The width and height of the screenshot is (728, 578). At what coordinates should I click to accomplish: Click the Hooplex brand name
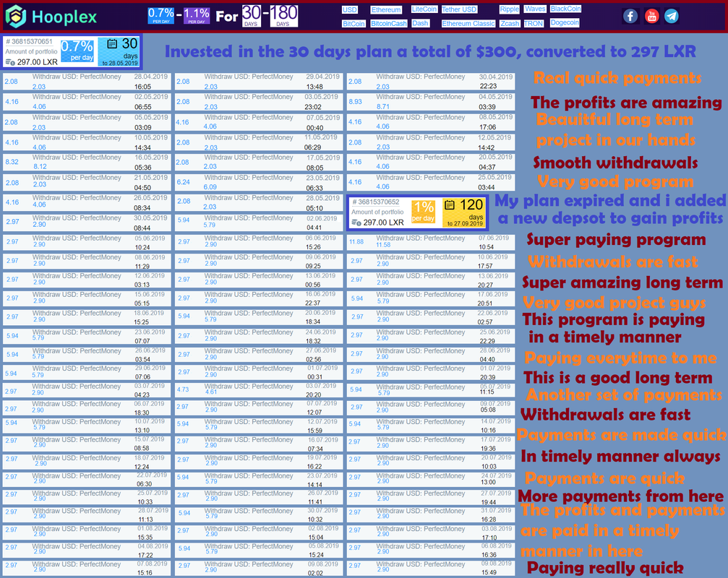(x=64, y=17)
